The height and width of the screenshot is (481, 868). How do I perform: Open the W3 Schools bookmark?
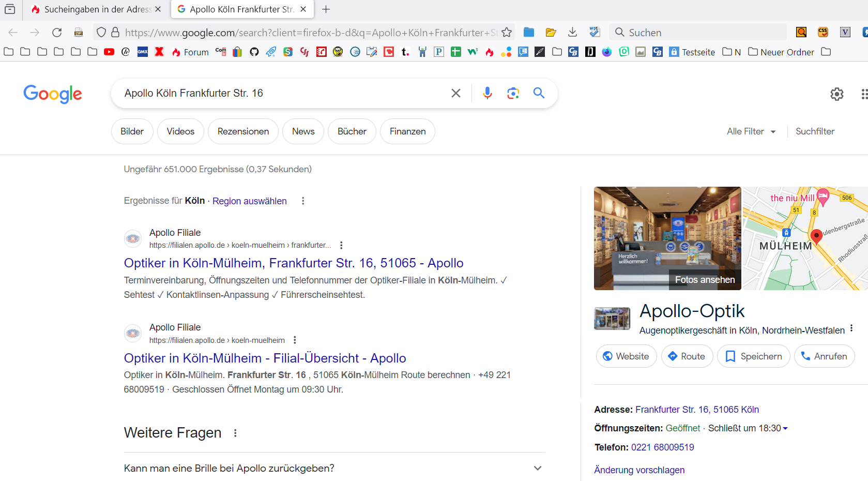click(x=473, y=52)
